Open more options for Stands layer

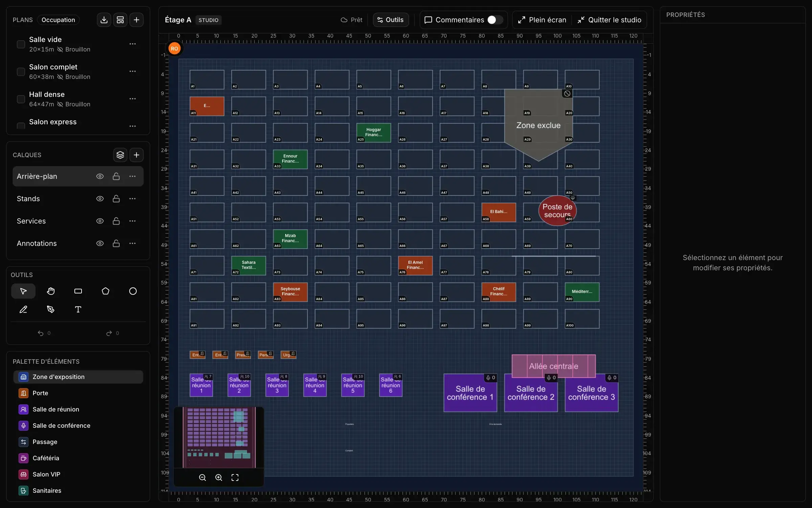[x=132, y=199]
